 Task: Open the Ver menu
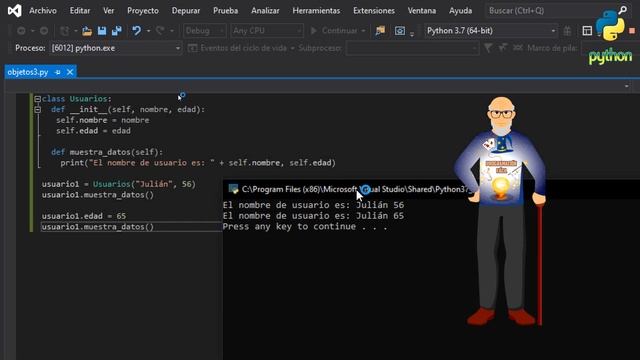tap(109, 11)
